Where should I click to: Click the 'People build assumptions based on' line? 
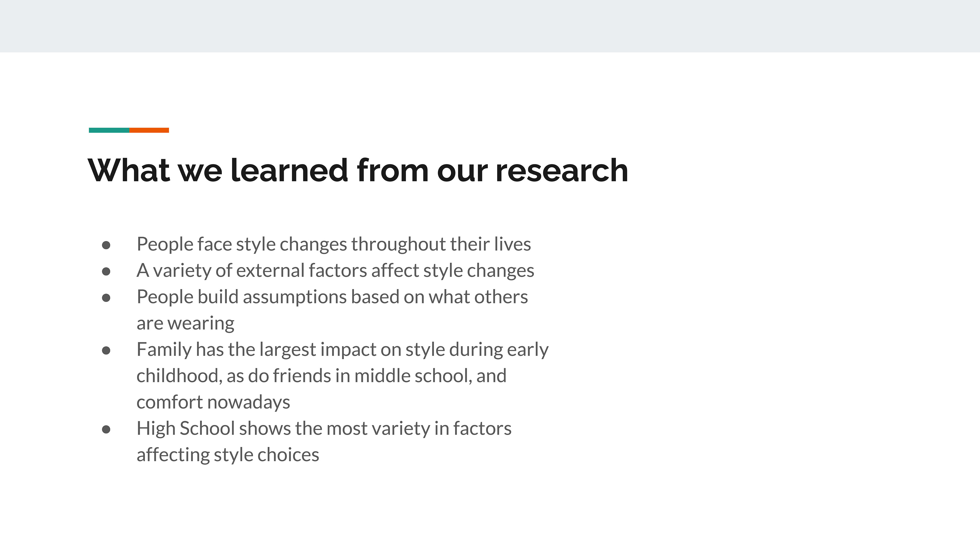click(x=332, y=297)
